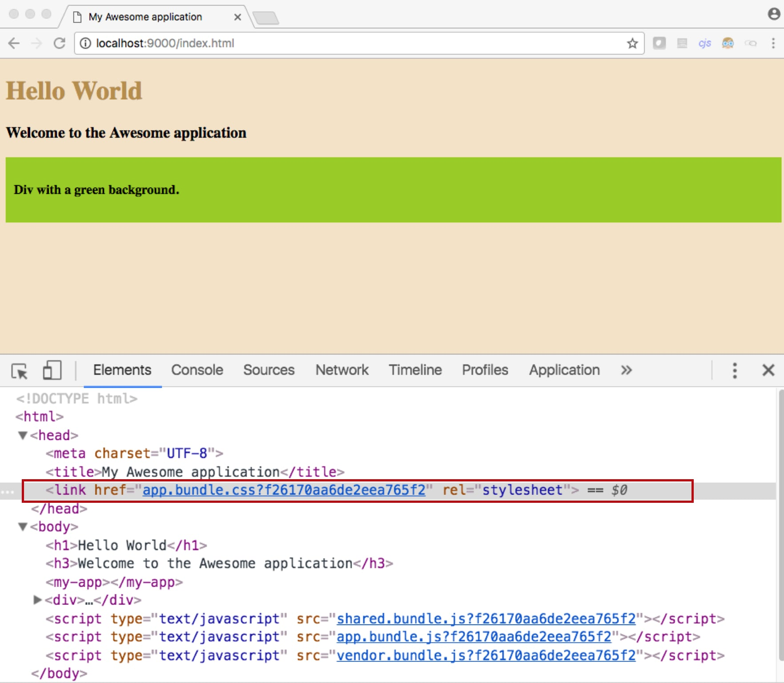Show more DevTools tabs via double chevron
This screenshot has height=683, width=784.
(x=626, y=370)
